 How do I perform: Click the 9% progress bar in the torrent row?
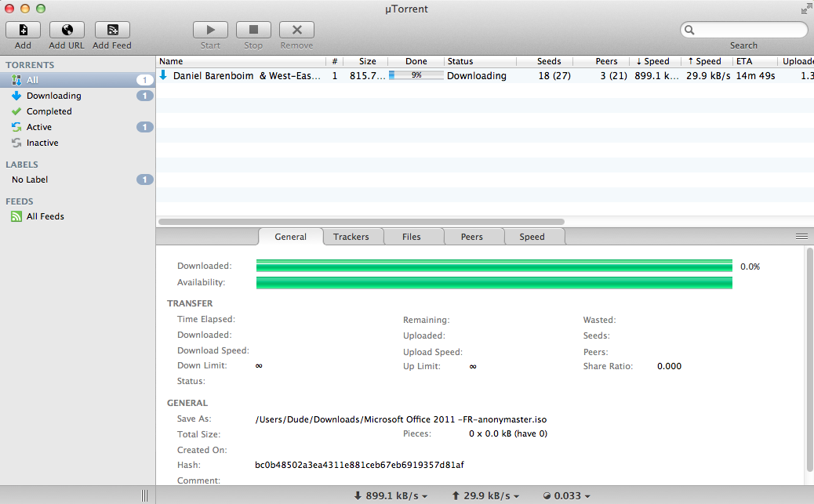pos(416,75)
